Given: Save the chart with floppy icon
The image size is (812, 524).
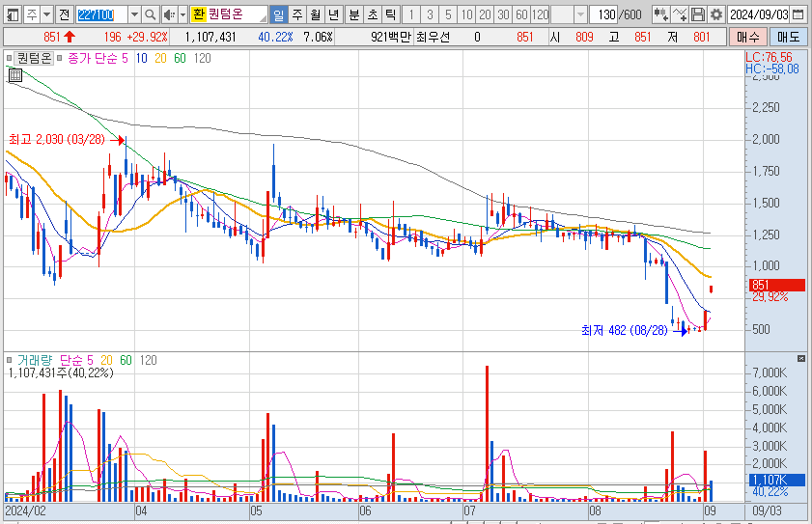Looking at the screenshot, I should tap(697, 14).
